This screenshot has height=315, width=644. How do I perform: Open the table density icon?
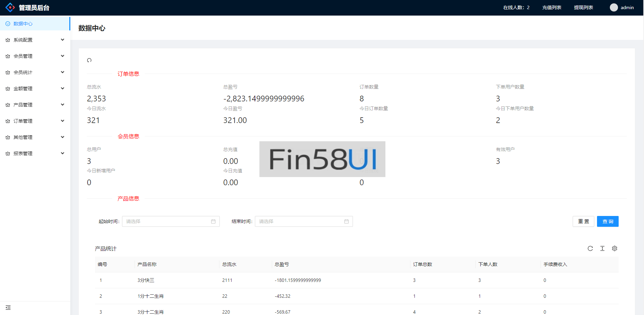(x=602, y=248)
